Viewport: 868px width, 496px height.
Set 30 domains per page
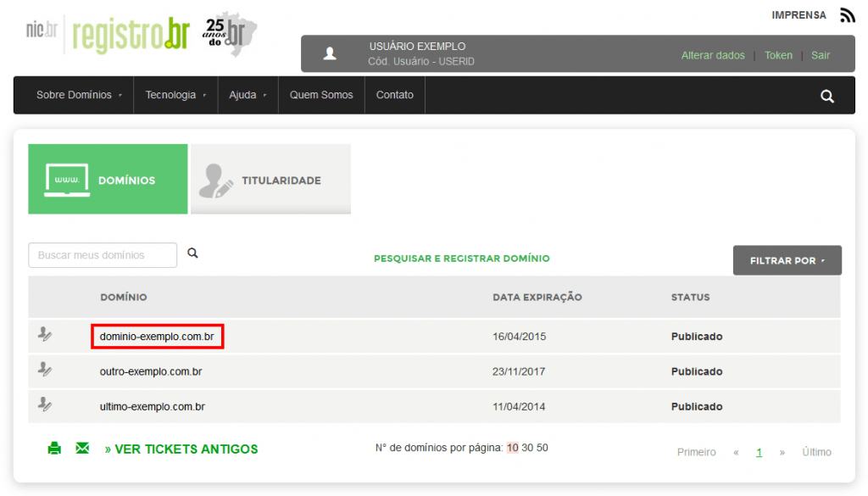click(527, 448)
